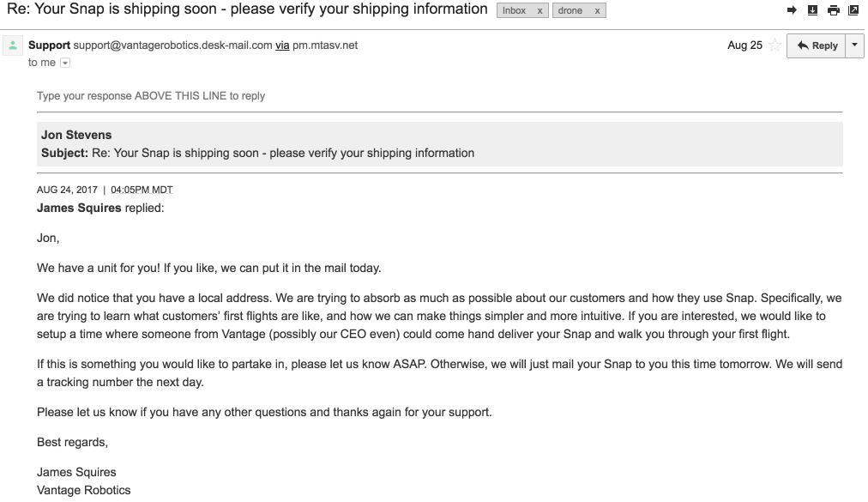Click the 'Type your response ABOVE THIS LINE' text
Image resolution: width=868 pixels, height=502 pixels.
tap(151, 96)
